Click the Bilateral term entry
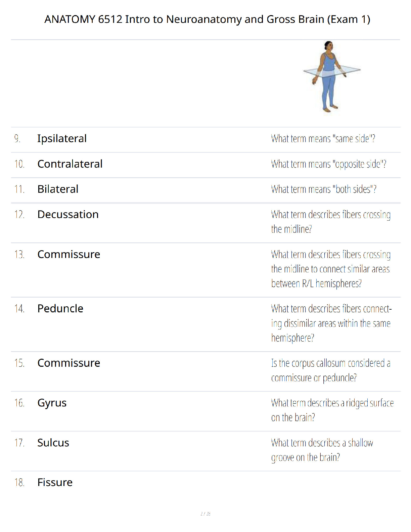 58,189
